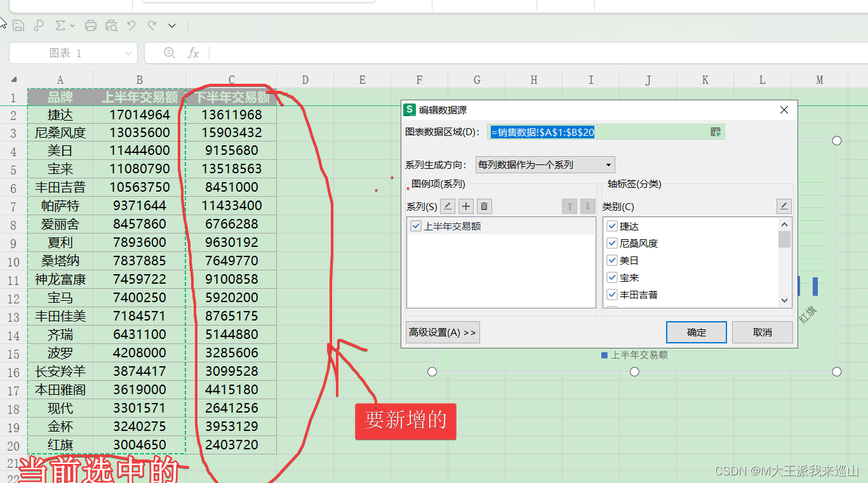Screen dimensions: 868x483
Task: Open the name box dropdown showing 图表 1
Action: pos(129,53)
